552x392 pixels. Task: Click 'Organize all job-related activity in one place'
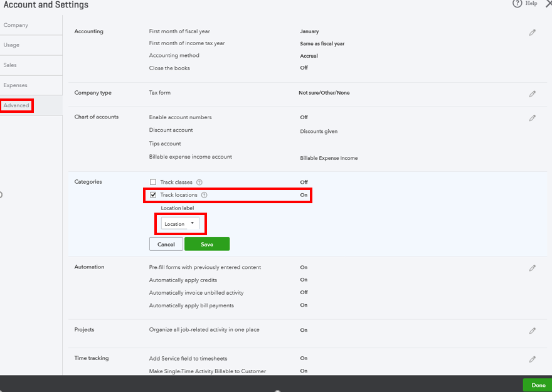204,330
